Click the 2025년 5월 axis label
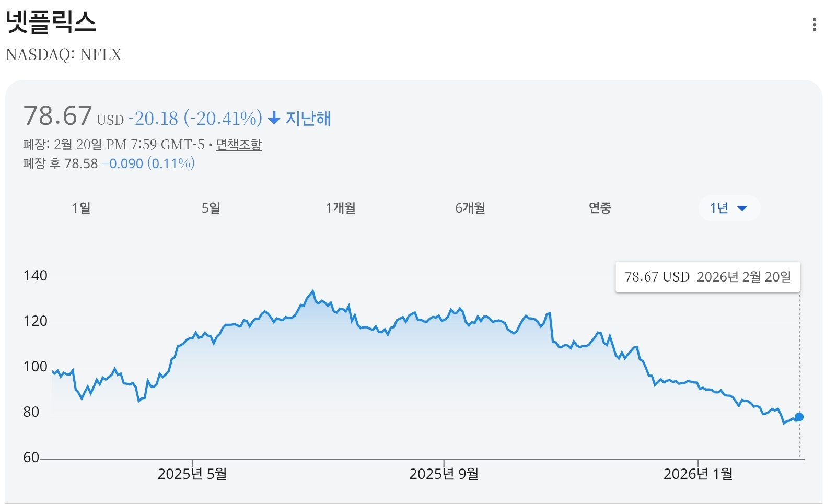 point(192,474)
